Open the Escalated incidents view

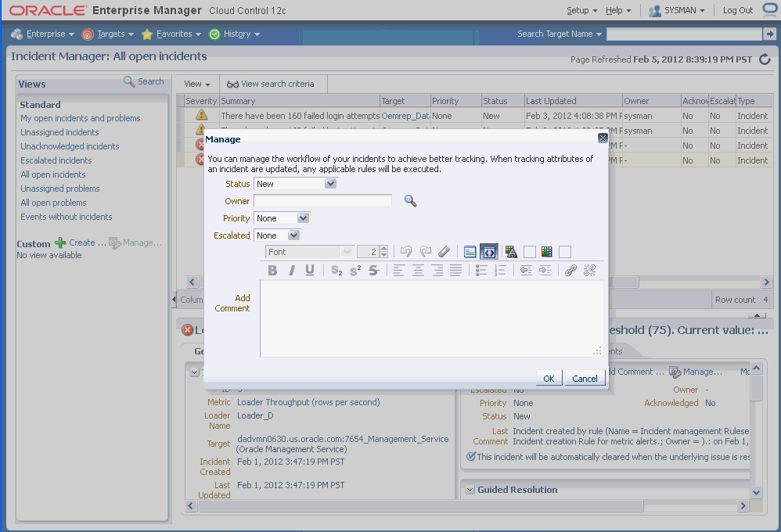click(56, 160)
